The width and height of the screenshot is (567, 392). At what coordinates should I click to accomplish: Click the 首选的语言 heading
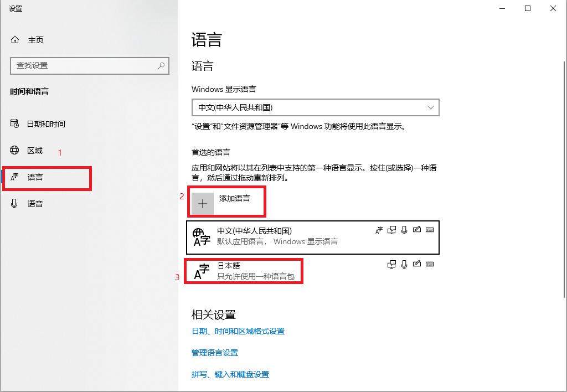tap(211, 152)
